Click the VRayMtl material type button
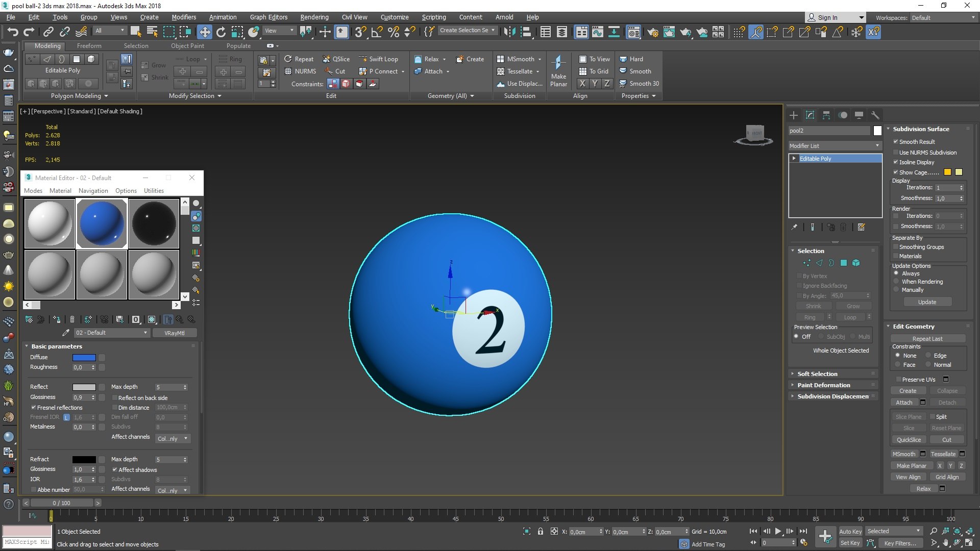The image size is (980, 551). tap(174, 333)
